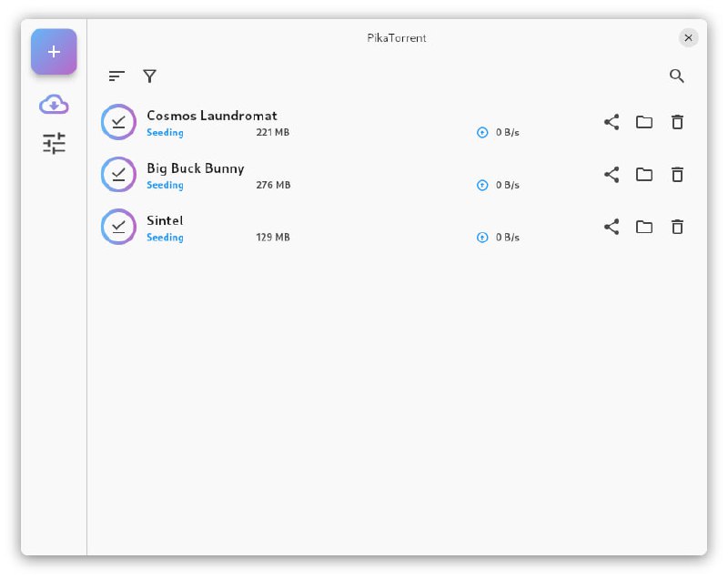Open the sort torrents menu
Viewport: 728px width, 579px height.
click(x=116, y=76)
